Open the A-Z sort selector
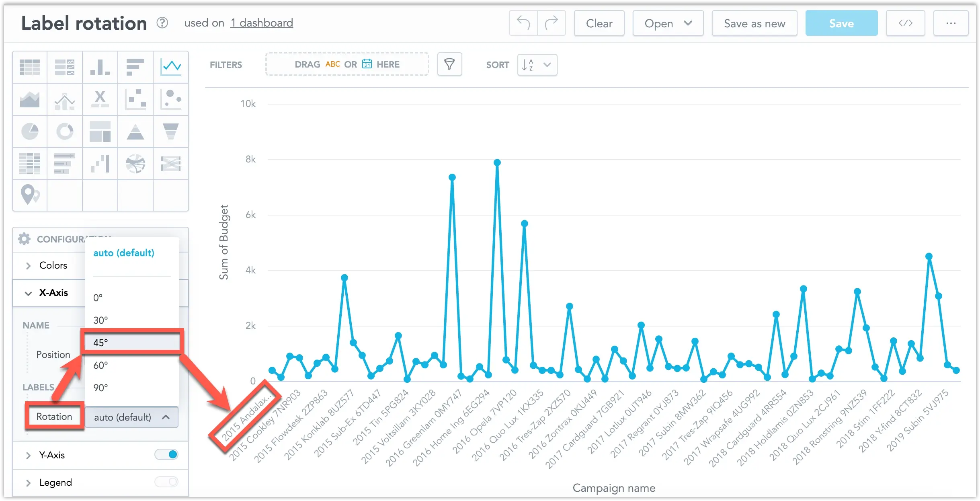This screenshot has height=501, width=980. tap(536, 65)
